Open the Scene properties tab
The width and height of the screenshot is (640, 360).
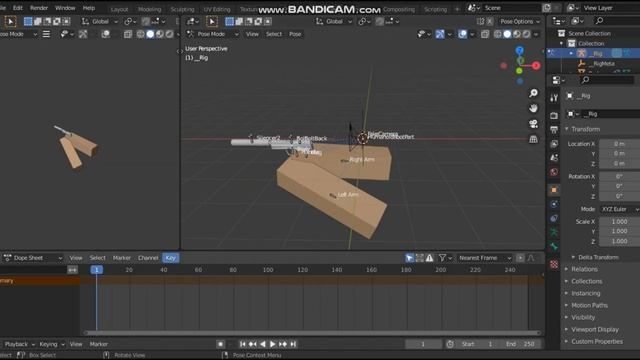554,158
